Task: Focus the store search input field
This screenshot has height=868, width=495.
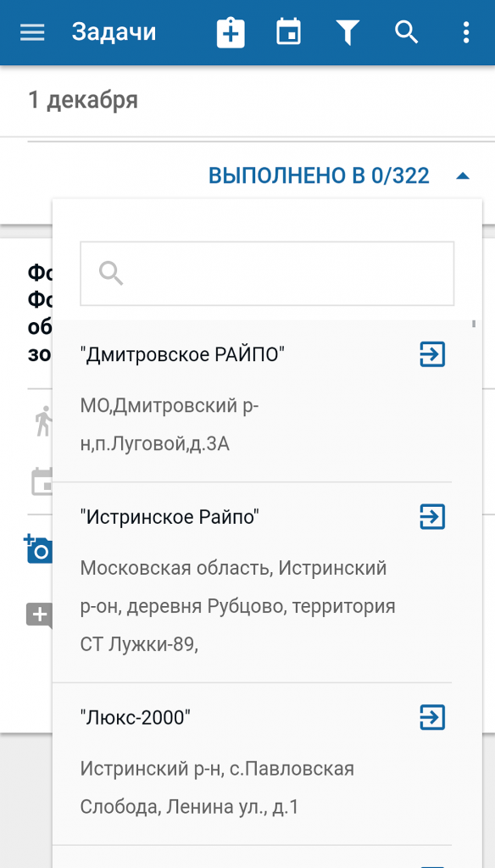Action: [x=267, y=274]
